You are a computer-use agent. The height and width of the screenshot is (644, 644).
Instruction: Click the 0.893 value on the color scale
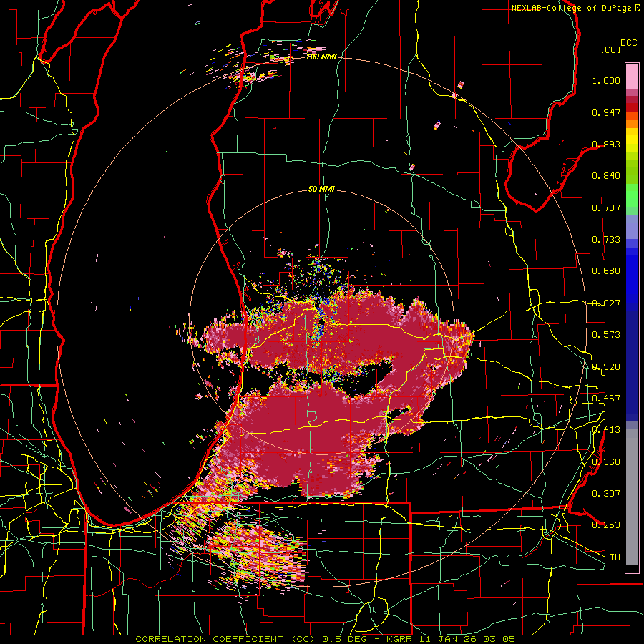[x=606, y=144]
